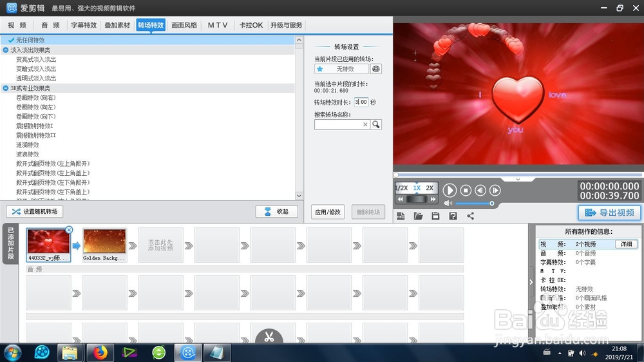
Task: Select the Golden Backg clip thumbnail
Action: pyautogui.click(x=104, y=242)
